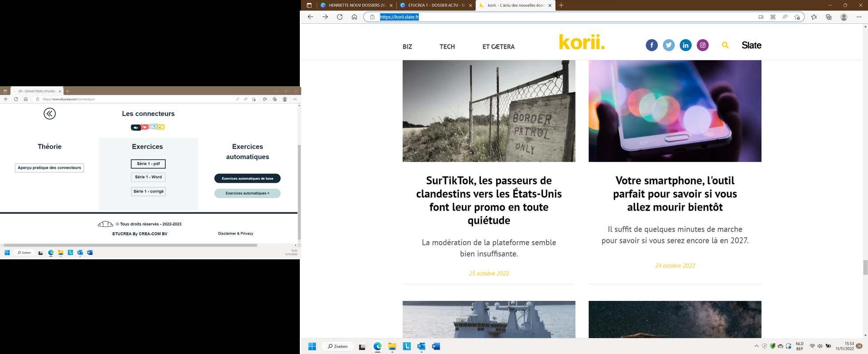Open Série 1 - Word exercise
The height and width of the screenshot is (354, 868).
tap(148, 177)
